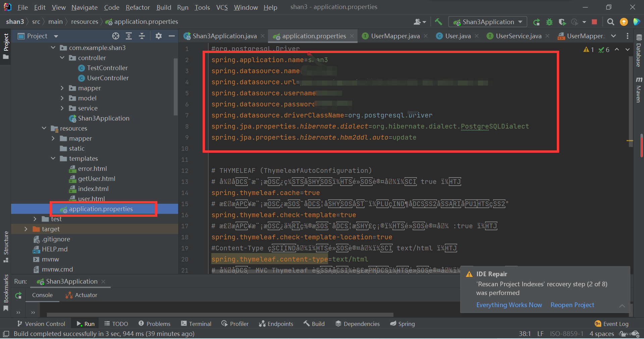Expand the test folder
Image resolution: width=644 pixels, height=339 pixels.
coord(35,219)
